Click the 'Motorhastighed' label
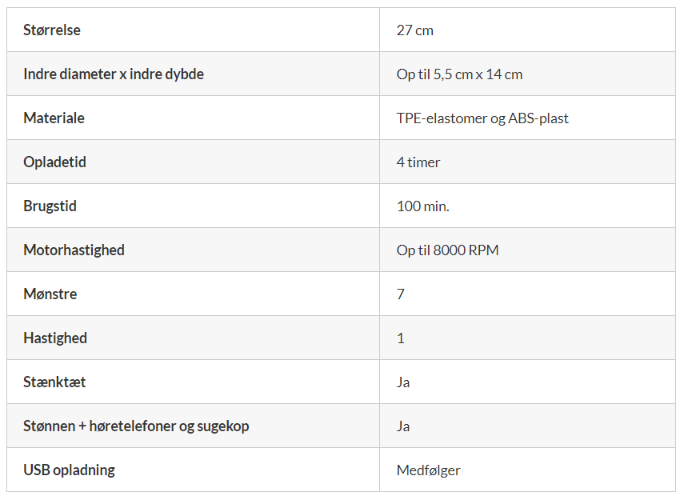The width and height of the screenshot is (681, 497). click(x=74, y=250)
